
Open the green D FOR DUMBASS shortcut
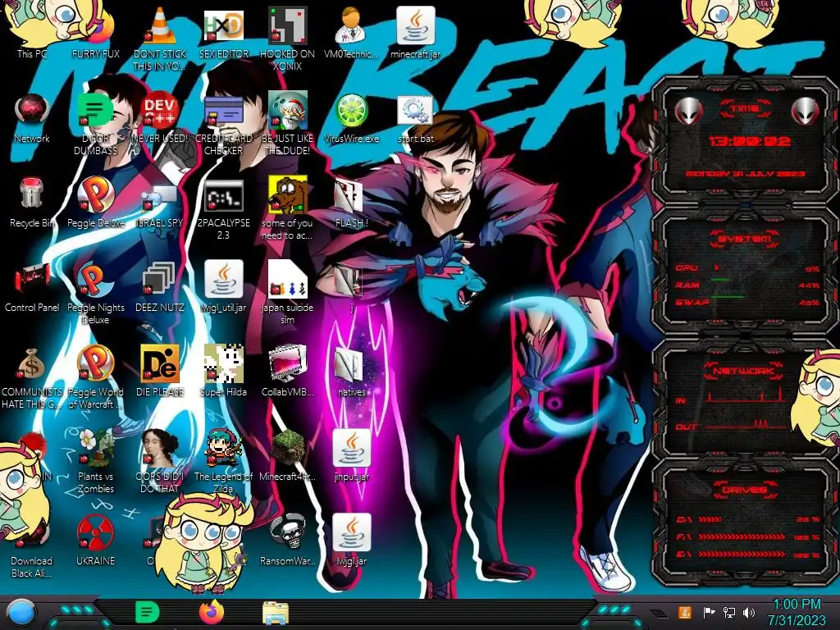coord(95,123)
